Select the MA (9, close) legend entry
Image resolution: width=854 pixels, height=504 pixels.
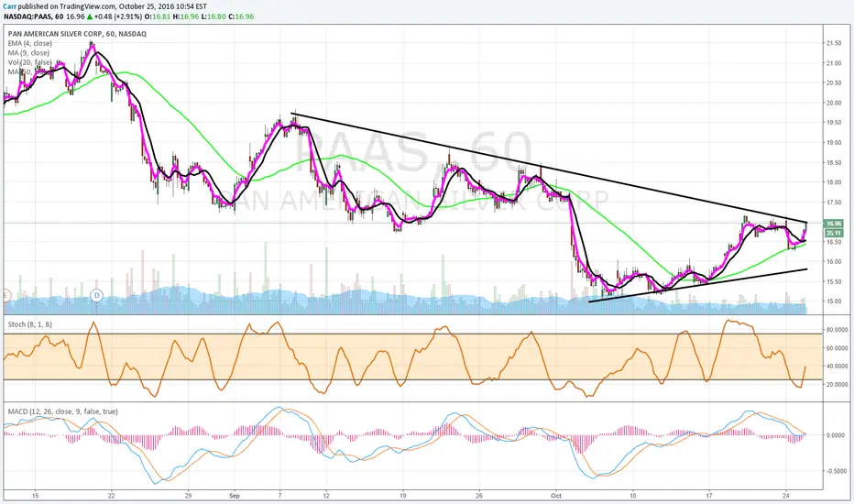tap(29, 53)
